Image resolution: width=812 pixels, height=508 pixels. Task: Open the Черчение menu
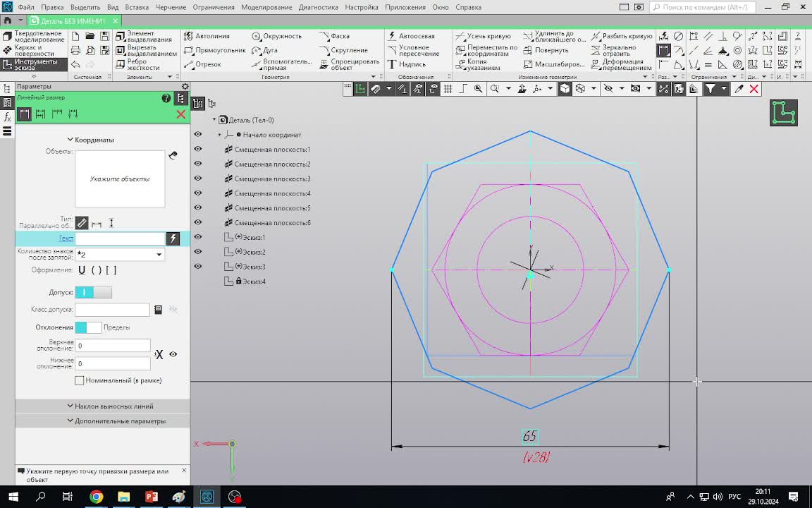pos(171,7)
